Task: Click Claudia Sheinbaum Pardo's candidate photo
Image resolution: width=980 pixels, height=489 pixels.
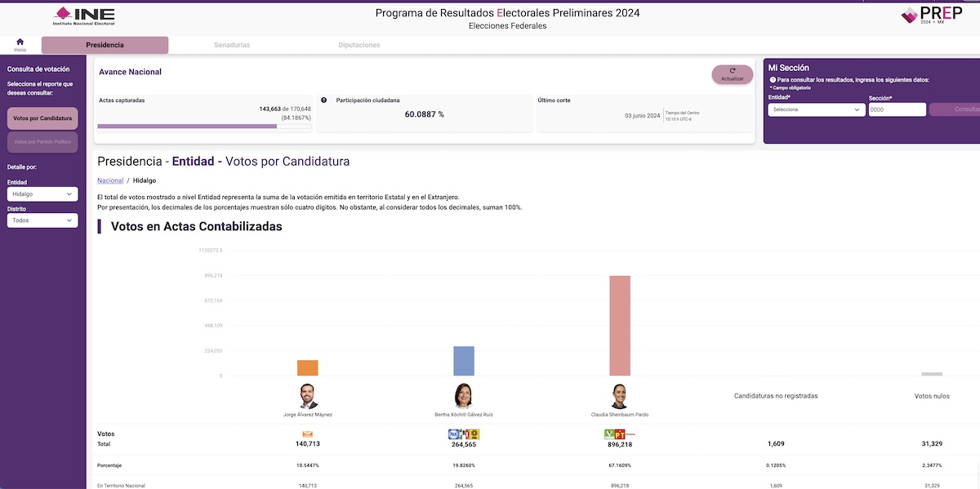Action: point(618,396)
